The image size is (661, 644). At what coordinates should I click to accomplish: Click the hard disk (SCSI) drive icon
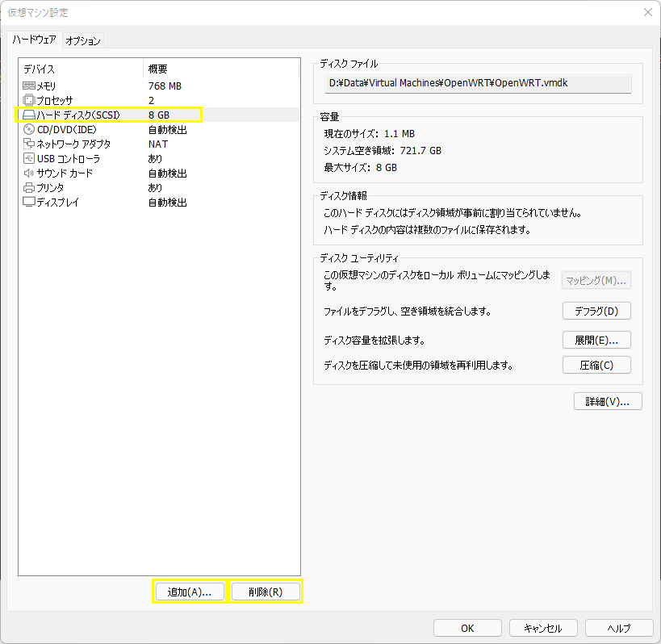click(x=29, y=115)
